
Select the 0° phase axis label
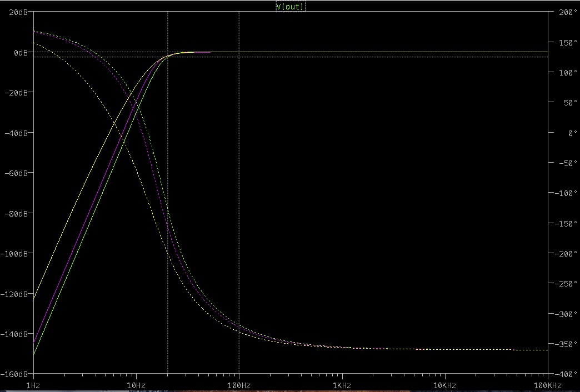[x=572, y=133]
